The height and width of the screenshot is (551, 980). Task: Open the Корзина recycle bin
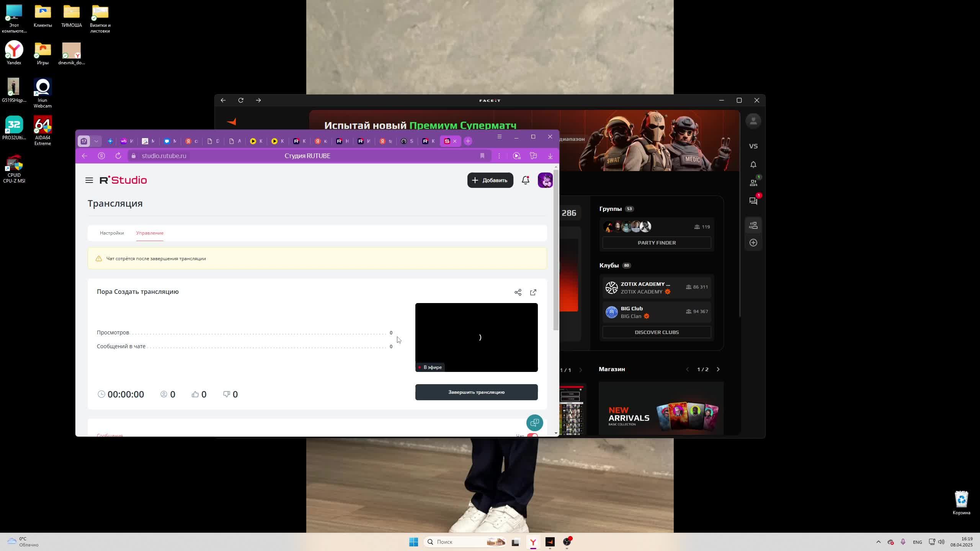961,503
